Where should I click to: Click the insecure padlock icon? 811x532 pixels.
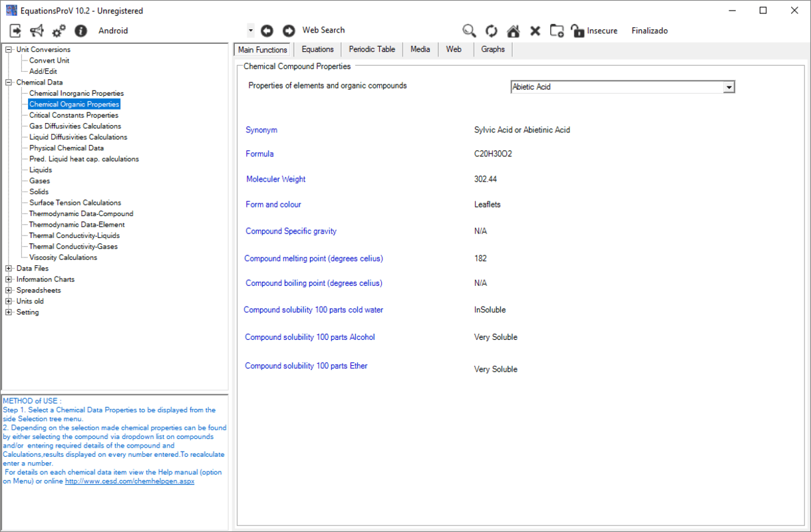coord(577,31)
